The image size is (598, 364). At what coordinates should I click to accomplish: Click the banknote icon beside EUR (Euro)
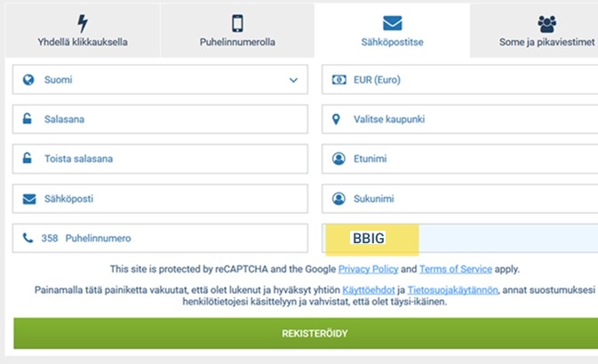coord(339,80)
